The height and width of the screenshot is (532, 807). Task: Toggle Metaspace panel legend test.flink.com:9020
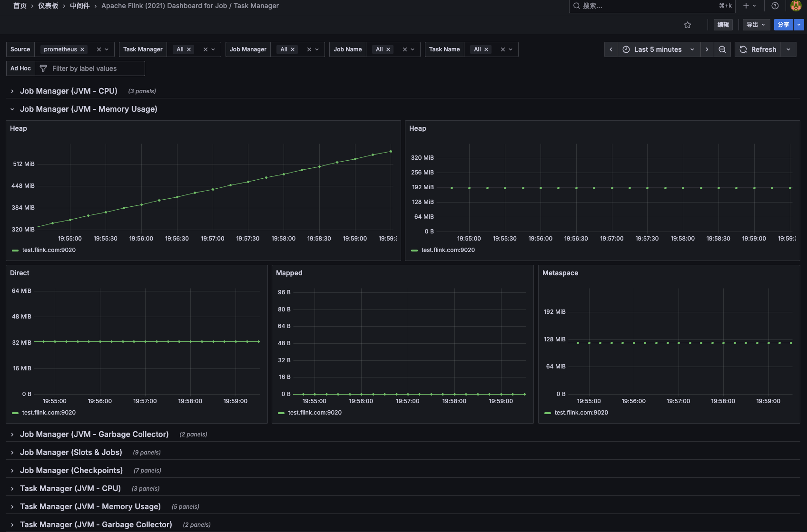point(581,413)
